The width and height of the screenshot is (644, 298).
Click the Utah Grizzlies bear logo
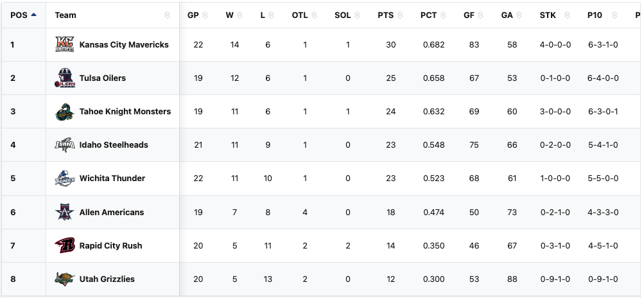point(65,279)
